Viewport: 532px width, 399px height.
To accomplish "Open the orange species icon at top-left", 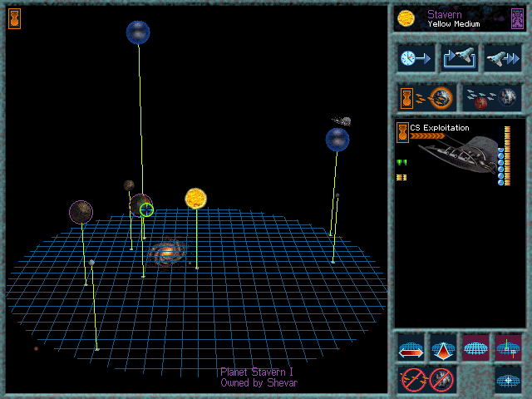I will (14, 18).
